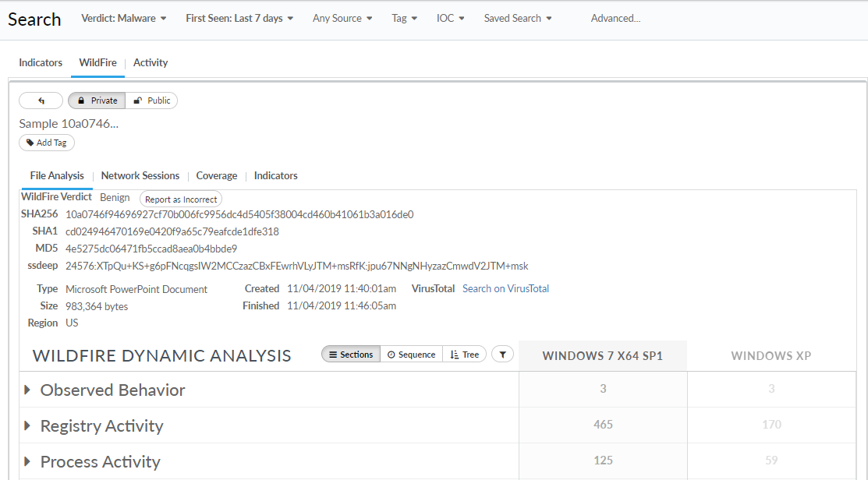Switch analysis view to Sections

pos(351,355)
